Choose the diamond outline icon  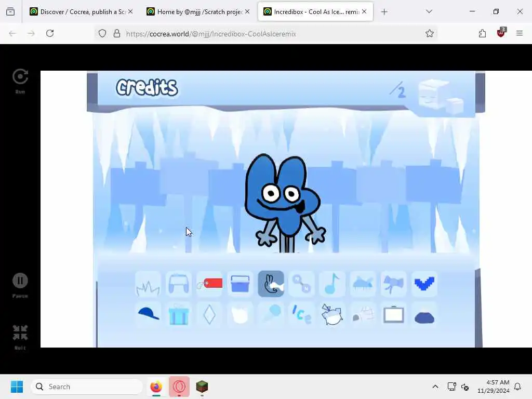click(x=209, y=314)
